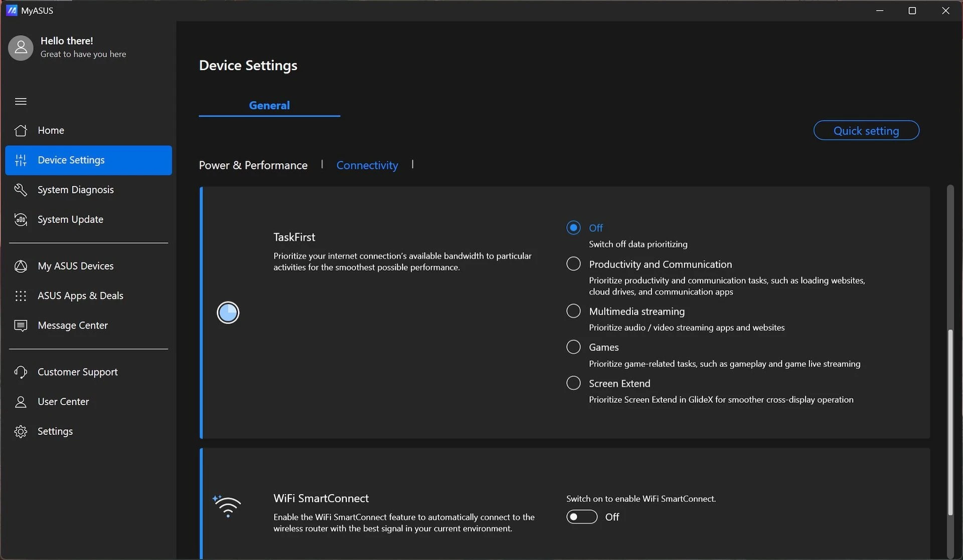
Task: Toggle the WiFi SmartConnect switch
Action: click(582, 517)
